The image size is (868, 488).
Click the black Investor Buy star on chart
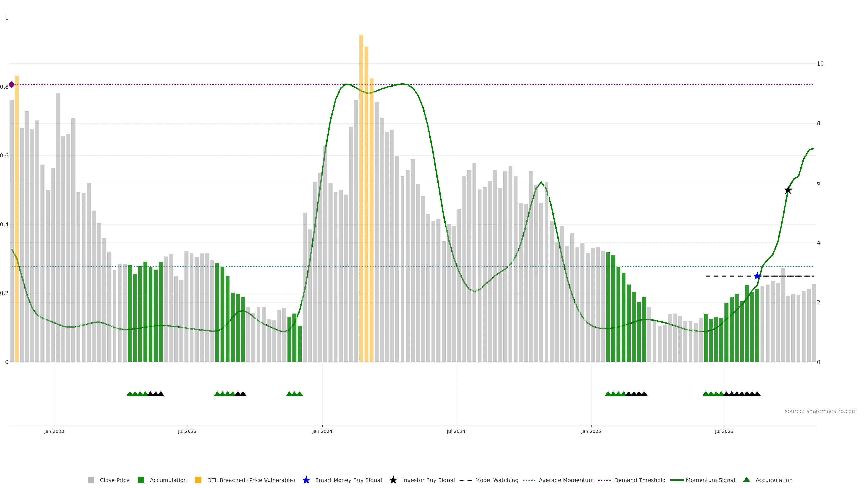pyautogui.click(x=788, y=190)
